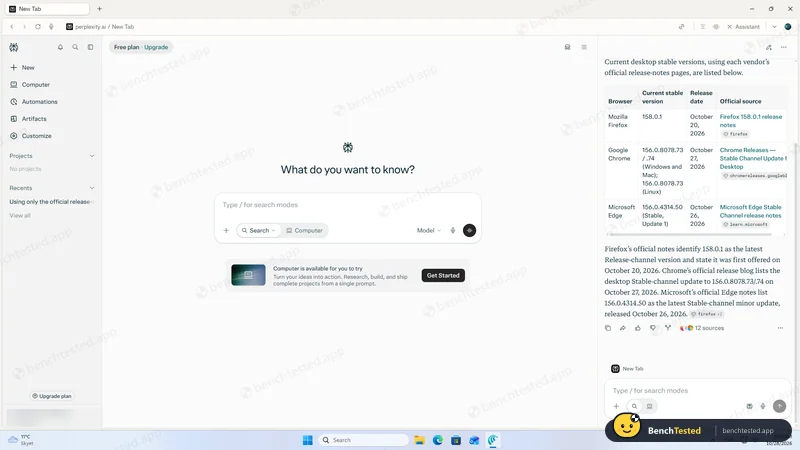Open Computer in the sidebar

click(30, 85)
